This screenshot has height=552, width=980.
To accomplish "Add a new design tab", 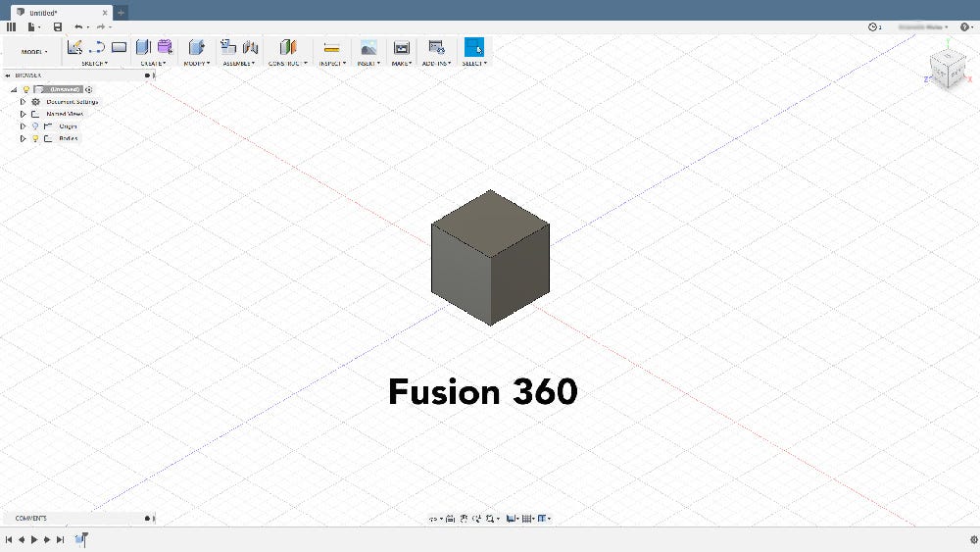I will pyautogui.click(x=122, y=12).
